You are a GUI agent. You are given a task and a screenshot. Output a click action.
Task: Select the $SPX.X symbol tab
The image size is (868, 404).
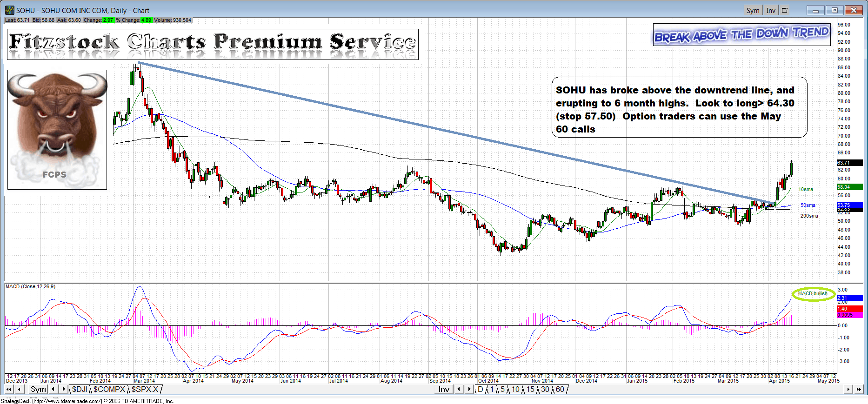point(145,390)
